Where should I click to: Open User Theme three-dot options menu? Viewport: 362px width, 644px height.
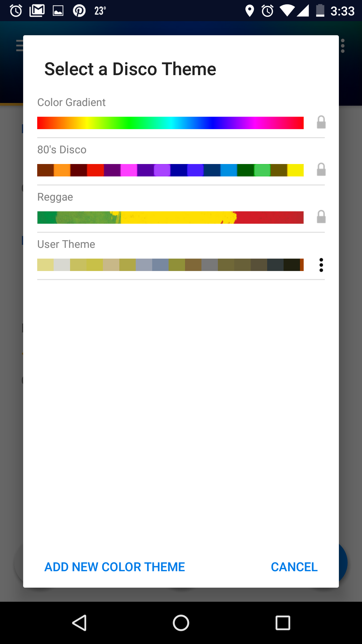pyautogui.click(x=321, y=265)
